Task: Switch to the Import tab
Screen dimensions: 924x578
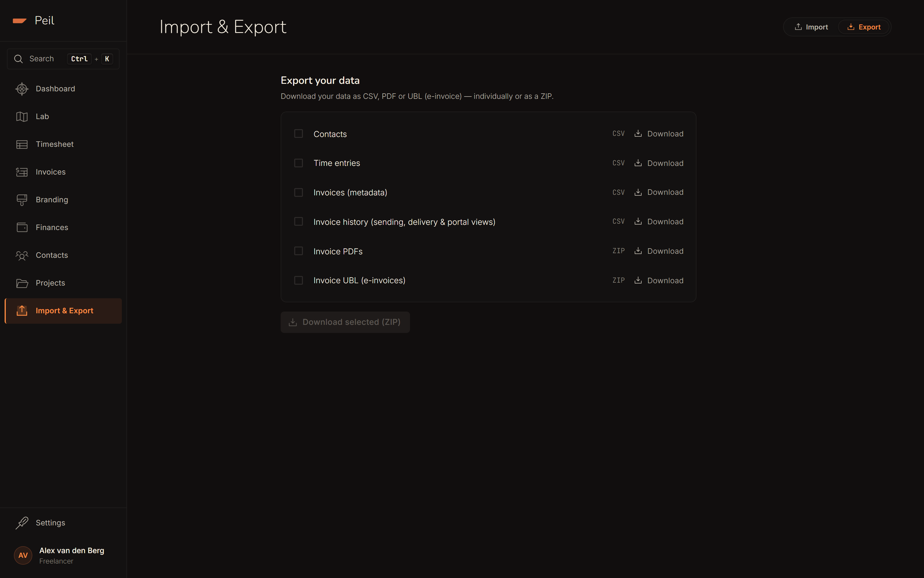Action: 811,27
